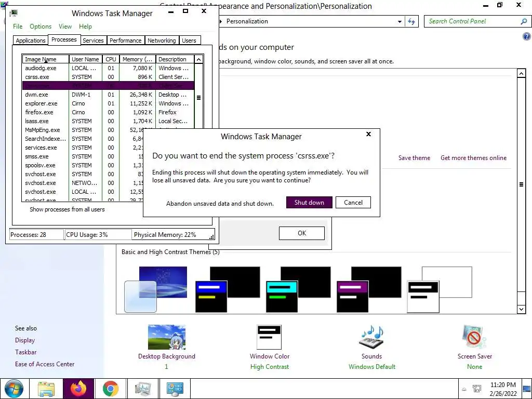Click the search magnifier icon in Control Panel
The width and height of the screenshot is (532, 399).
click(x=524, y=21)
